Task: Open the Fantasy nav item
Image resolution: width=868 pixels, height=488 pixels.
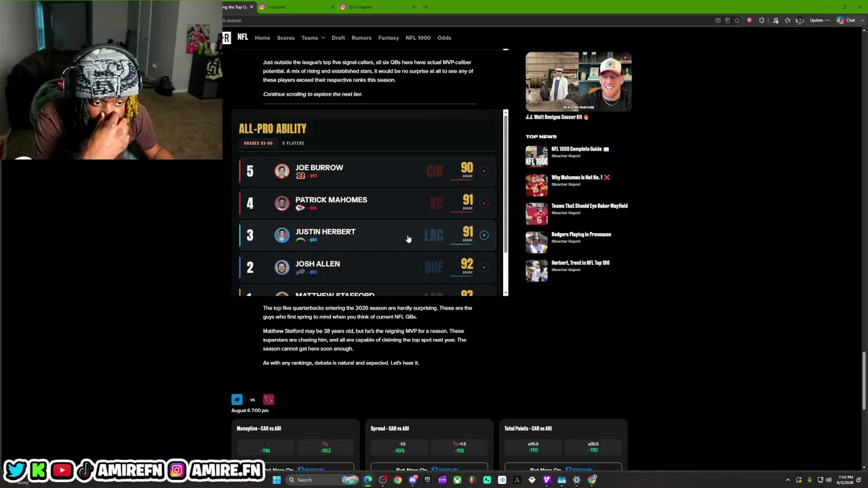Action: point(389,38)
